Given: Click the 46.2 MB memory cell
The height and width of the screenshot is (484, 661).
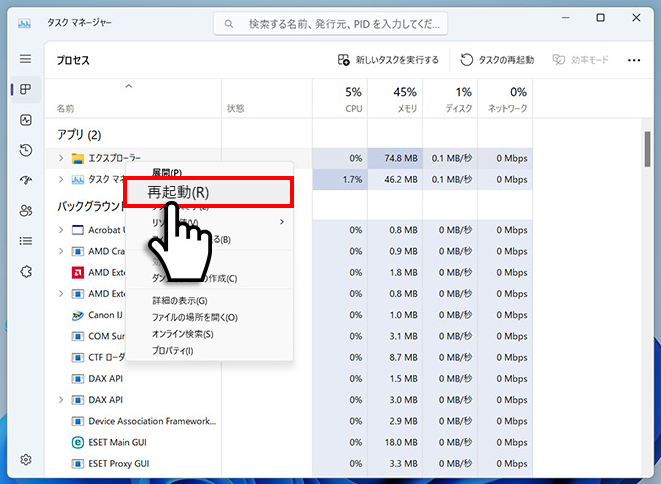Looking at the screenshot, I should [x=395, y=179].
